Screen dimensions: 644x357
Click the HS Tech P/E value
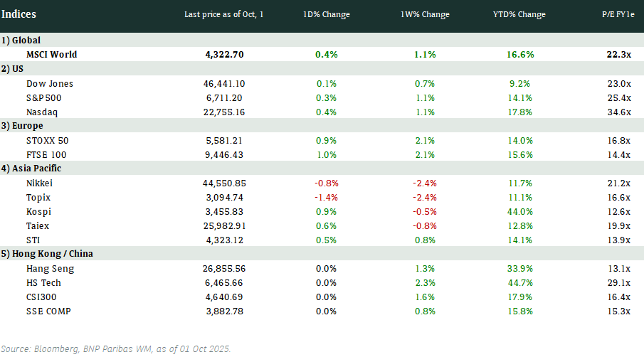[x=619, y=282]
